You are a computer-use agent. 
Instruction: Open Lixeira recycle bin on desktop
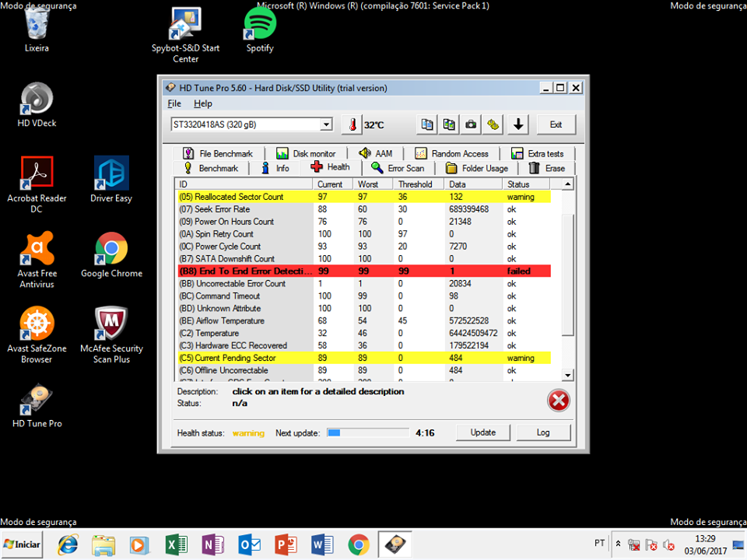click(x=37, y=30)
